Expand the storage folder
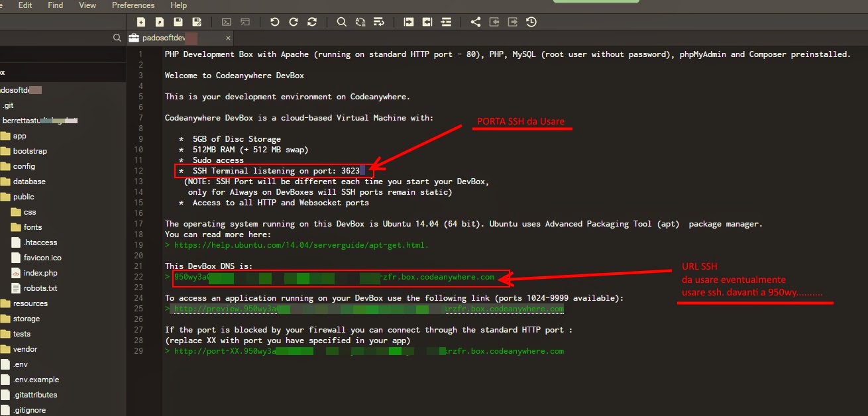868x416 pixels. tap(27, 319)
